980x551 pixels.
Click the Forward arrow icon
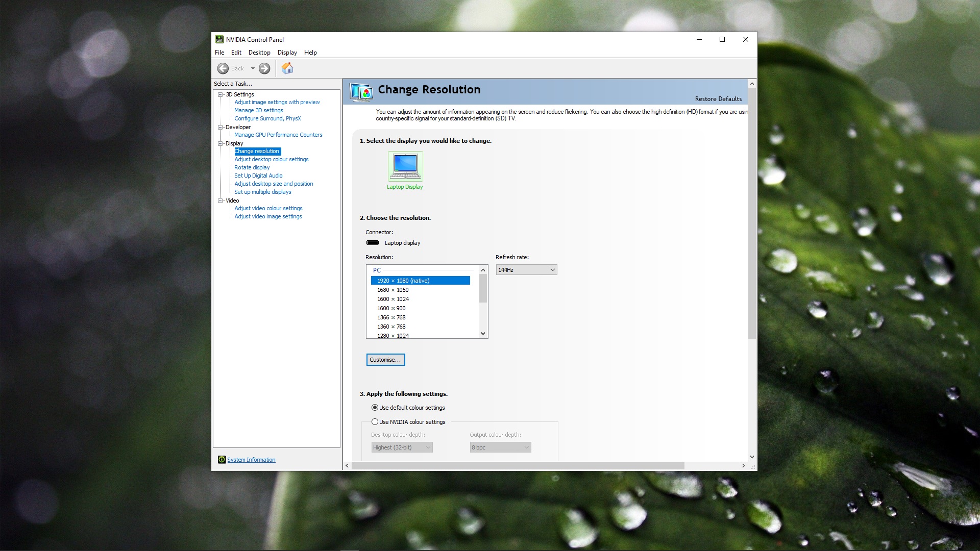click(x=264, y=68)
